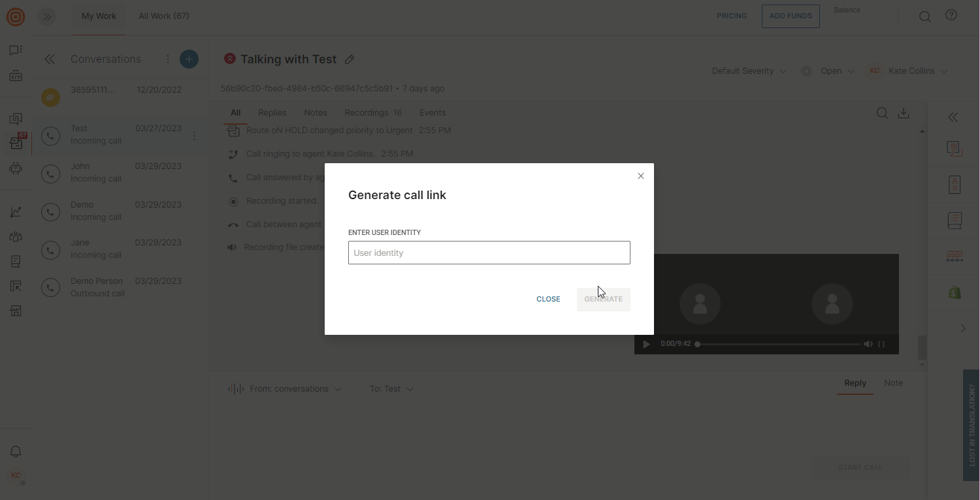Switch to Note mode

tap(893, 383)
